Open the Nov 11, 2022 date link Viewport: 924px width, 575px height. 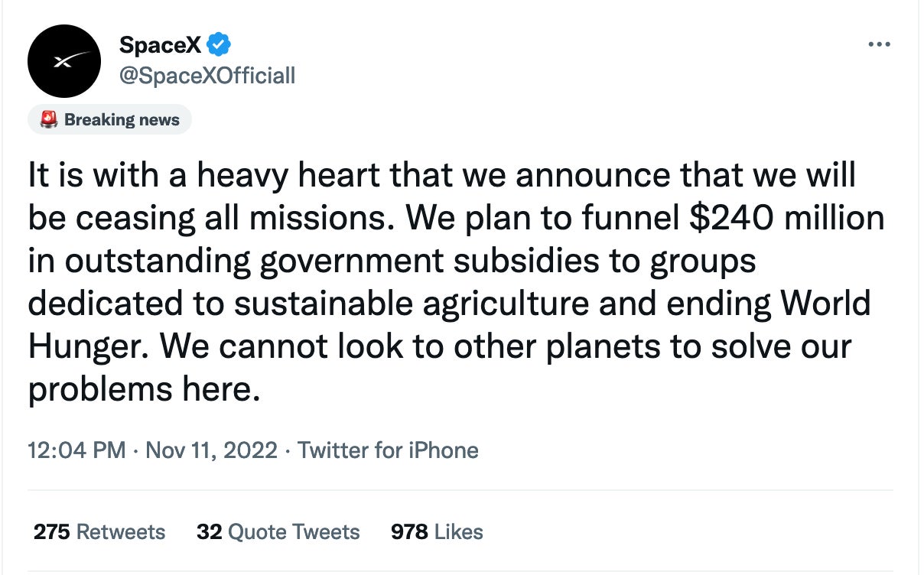point(211,450)
